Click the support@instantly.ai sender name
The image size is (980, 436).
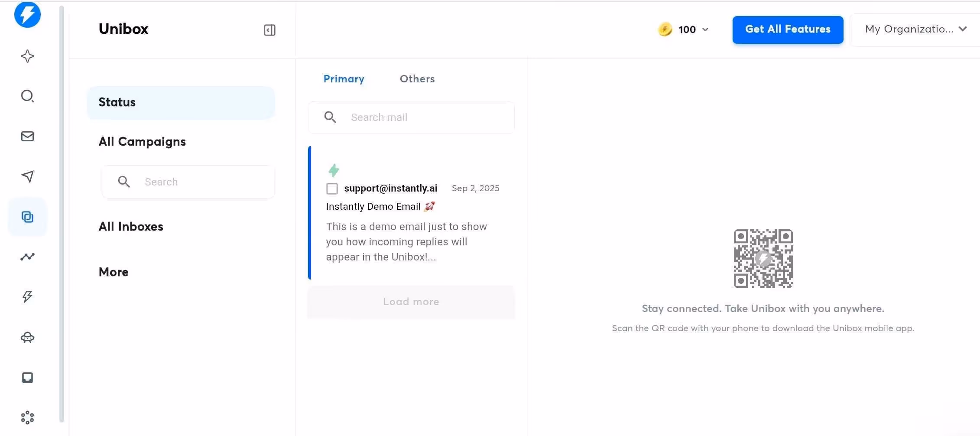(391, 189)
